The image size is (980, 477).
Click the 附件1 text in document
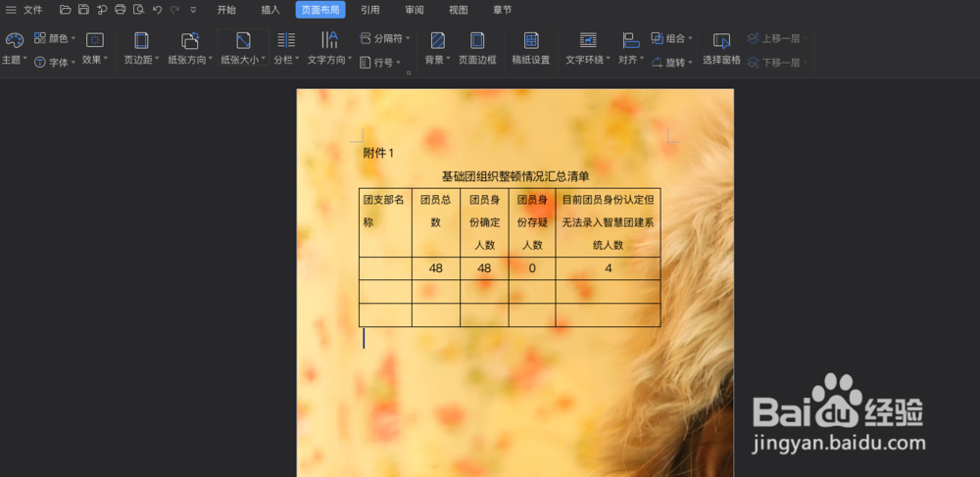378,154
